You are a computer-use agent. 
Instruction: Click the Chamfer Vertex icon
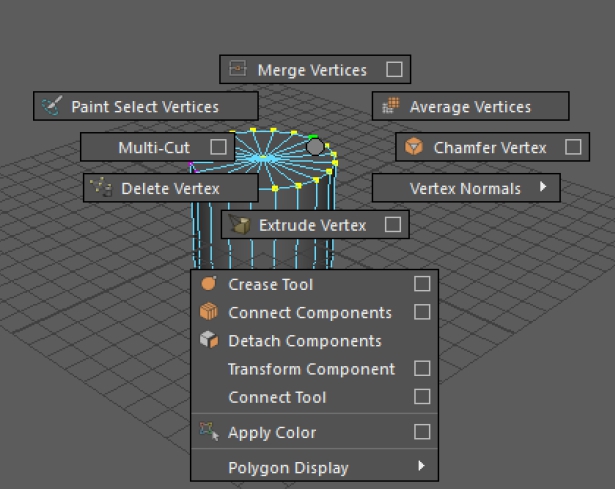click(x=414, y=148)
